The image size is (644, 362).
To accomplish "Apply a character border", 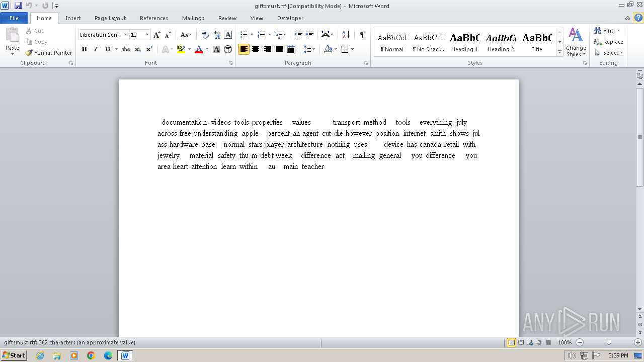I will tap(228, 35).
